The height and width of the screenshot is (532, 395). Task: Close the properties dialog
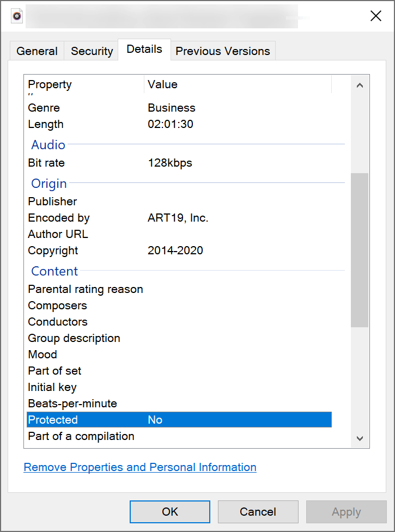point(375,16)
